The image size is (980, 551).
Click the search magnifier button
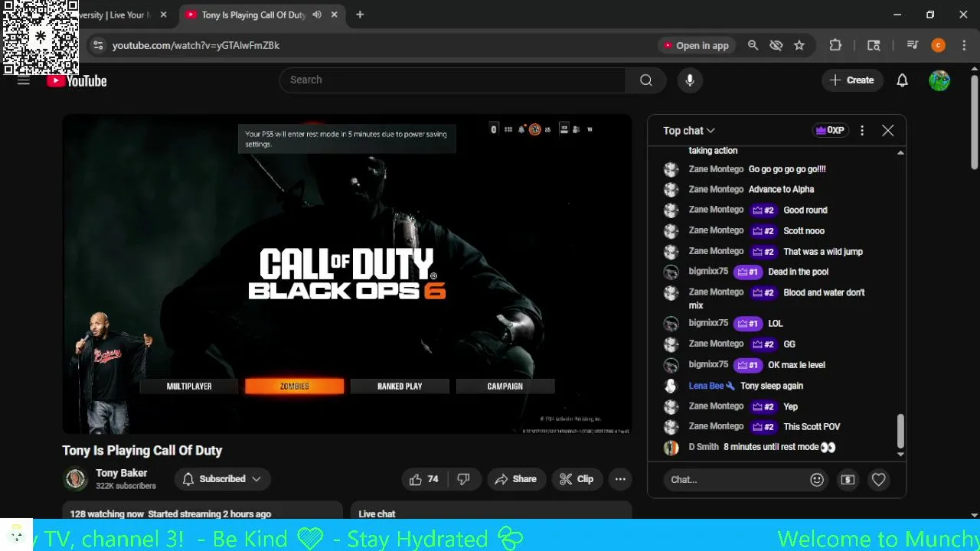646,80
